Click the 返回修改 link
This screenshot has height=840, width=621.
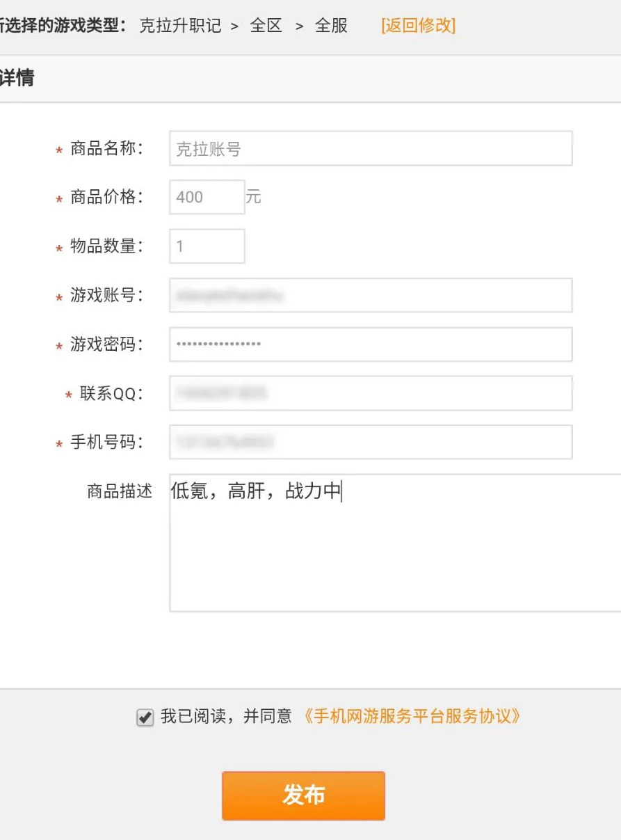[x=418, y=26]
